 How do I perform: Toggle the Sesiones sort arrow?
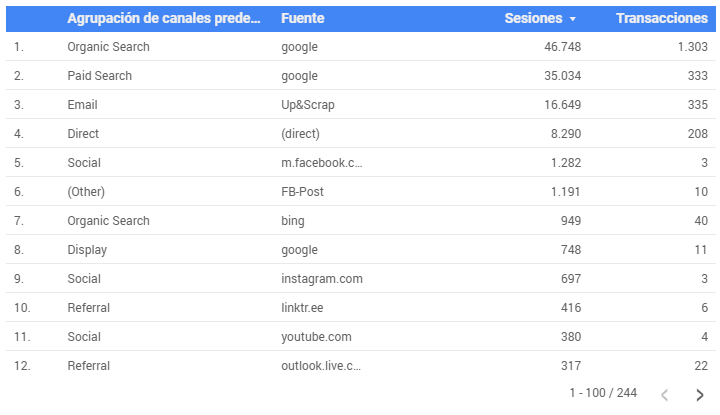(573, 19)
